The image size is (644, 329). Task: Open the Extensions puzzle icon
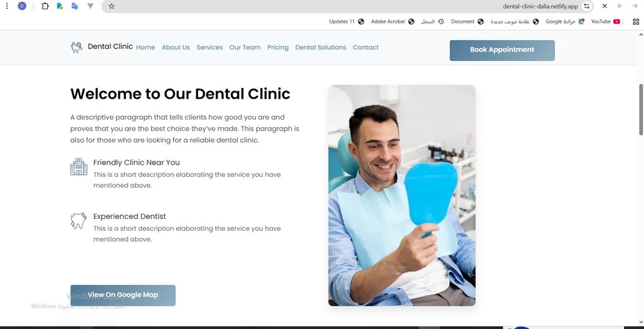pyautogui.click(x=45, y=6)
